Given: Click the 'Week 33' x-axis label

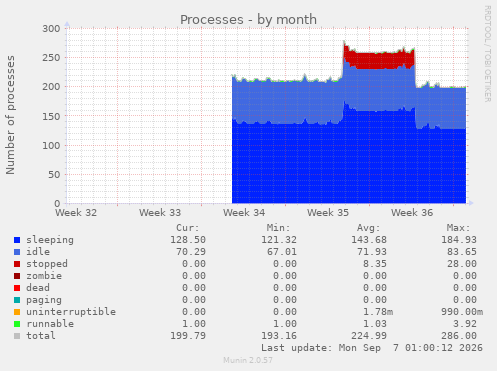Looking at the screenshot, I should [160, 213].
